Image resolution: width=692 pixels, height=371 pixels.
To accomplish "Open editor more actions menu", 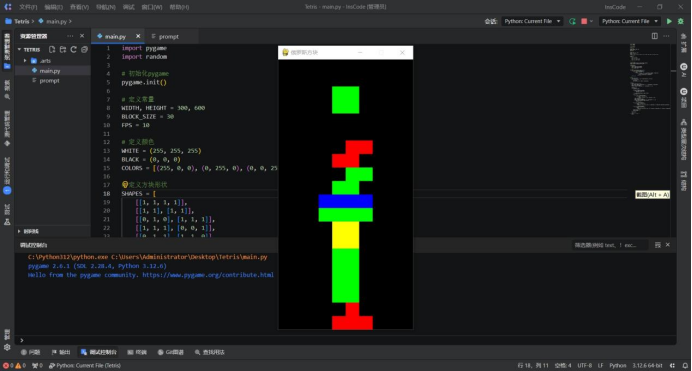I will [x=666, y=36].
